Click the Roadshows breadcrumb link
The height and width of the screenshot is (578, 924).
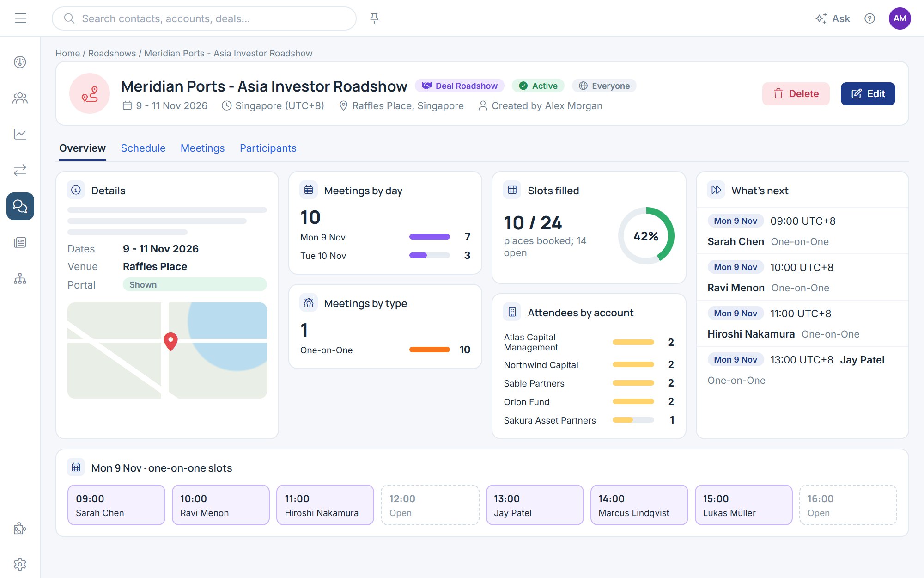(112, 53)
